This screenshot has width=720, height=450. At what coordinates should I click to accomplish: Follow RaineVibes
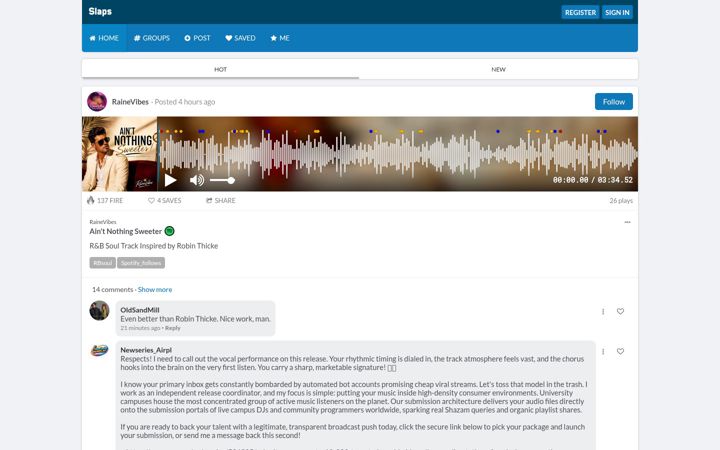pyautogui.click(x=613, y=101)
